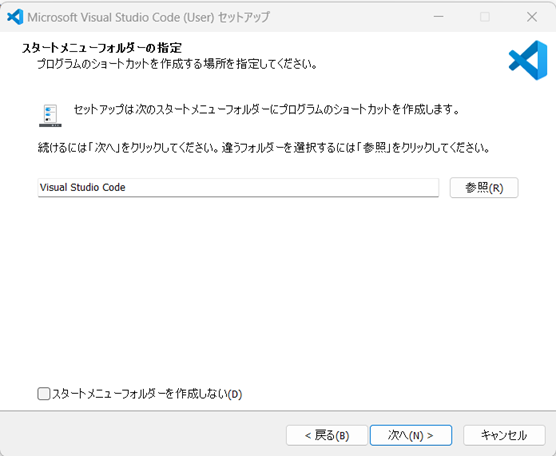The width and height of the screenshot is (556, 456).
Task: Open folder browser with 参照(R) button
Action: [x=484, y=188]
